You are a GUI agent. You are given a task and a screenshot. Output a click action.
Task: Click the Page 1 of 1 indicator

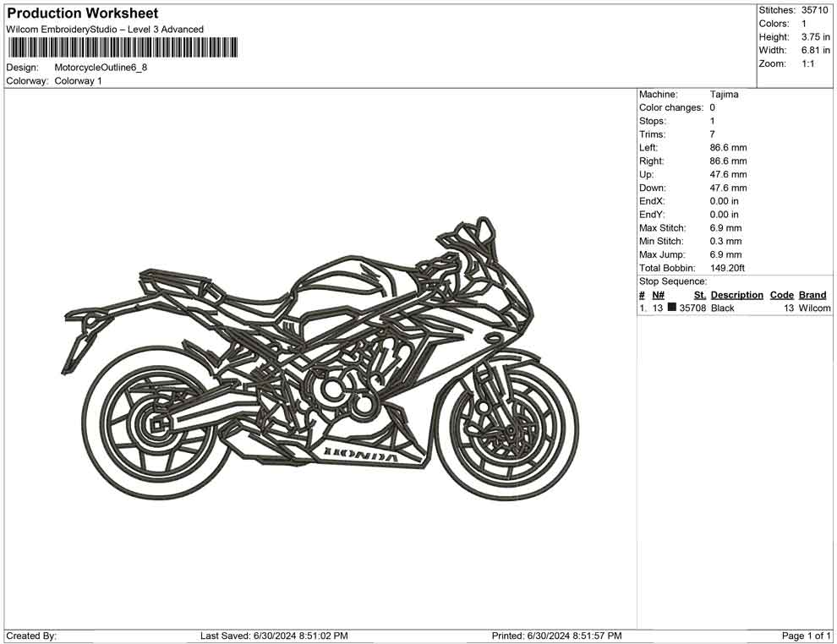[x=806, y=636]
